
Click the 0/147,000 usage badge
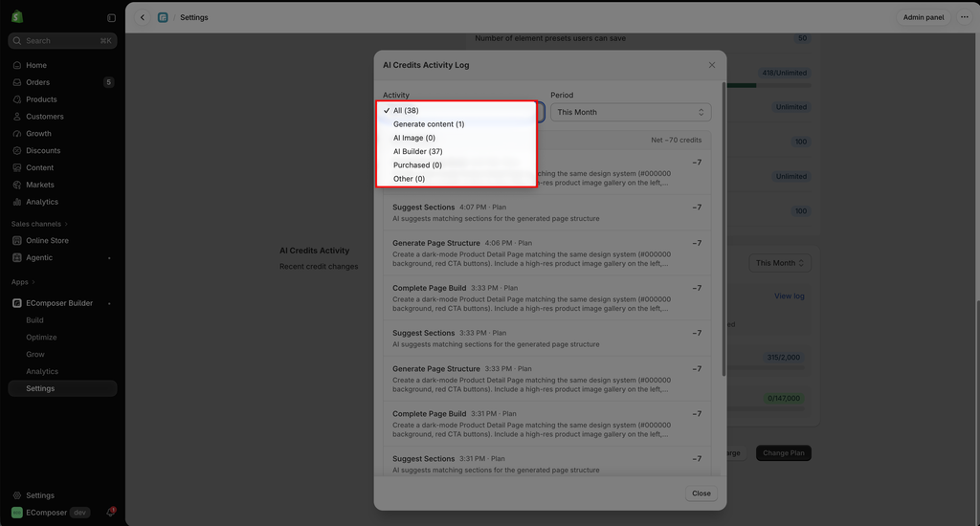(x=783, y=399)
